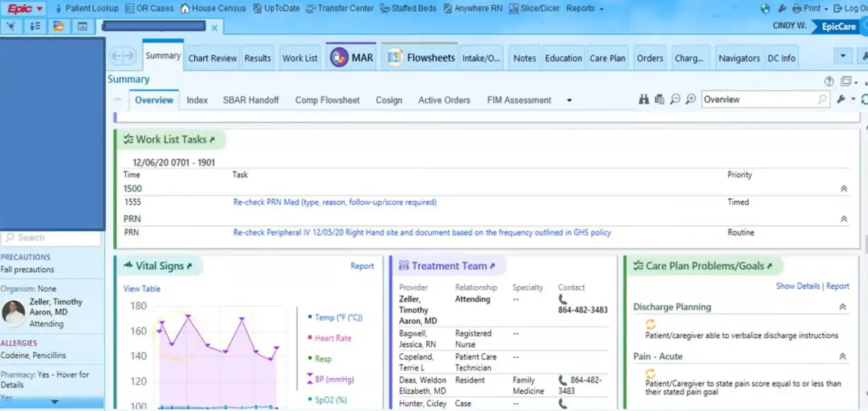
Task: Select the FIM Assessment report
Action: pyautogui.click(x=519, y=100)
